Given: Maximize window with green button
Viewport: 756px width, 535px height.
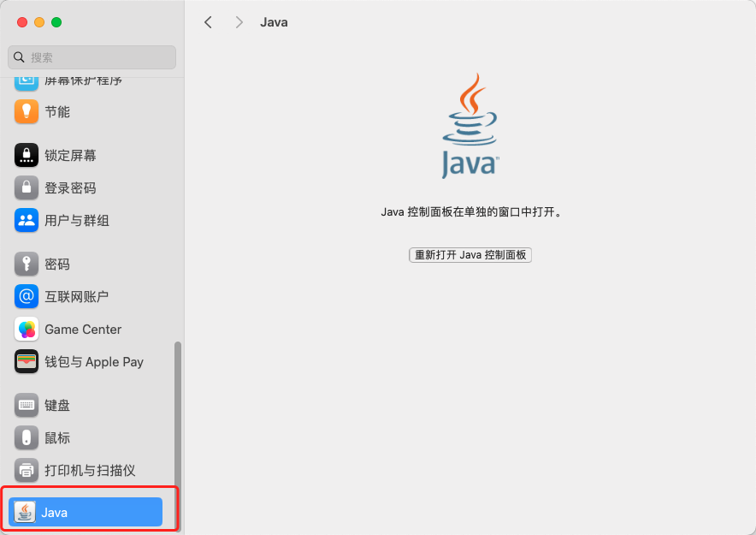Looking at the screenshot, I should (x=56, y=22).
